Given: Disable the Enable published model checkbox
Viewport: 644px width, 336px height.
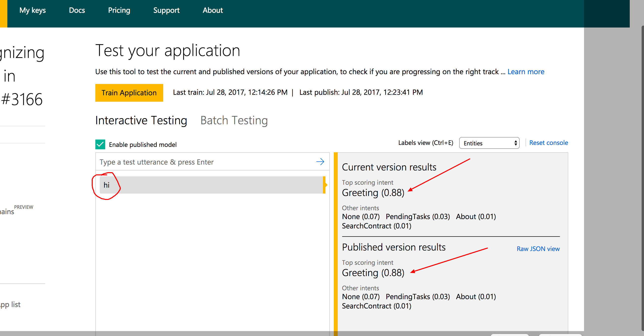Looking at the screenshot, I should pyautogui.click(x=100, y=144).
